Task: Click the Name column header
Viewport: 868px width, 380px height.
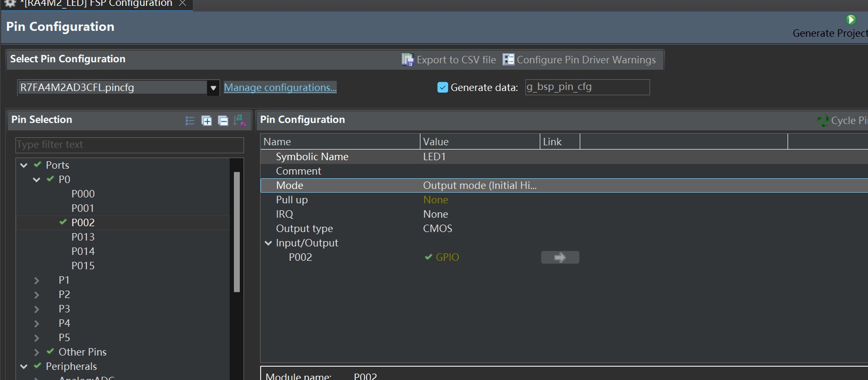Action: pos(340,142)
